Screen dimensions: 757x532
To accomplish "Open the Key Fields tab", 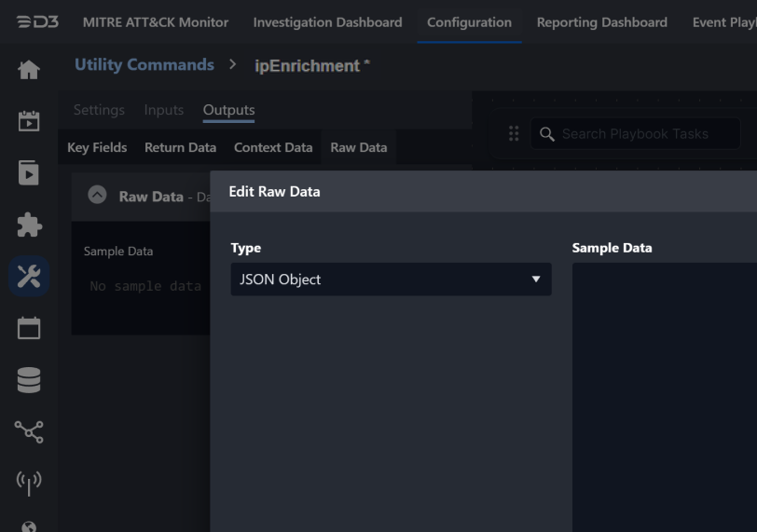I will coord(97,147).
